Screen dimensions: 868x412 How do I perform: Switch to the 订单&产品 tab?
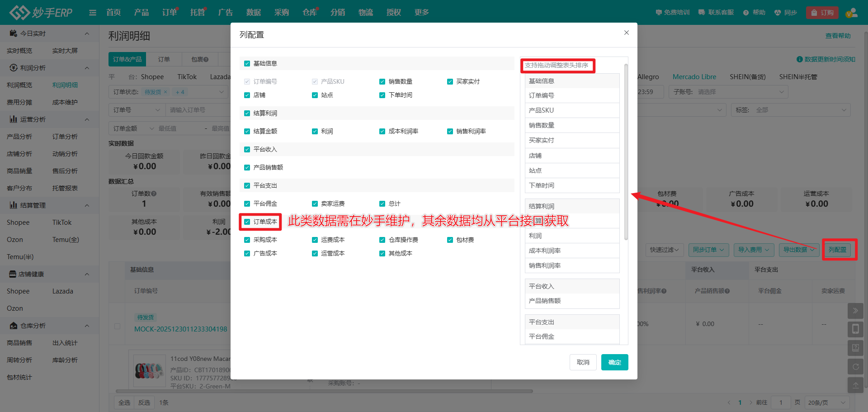[x=127, y=59]
